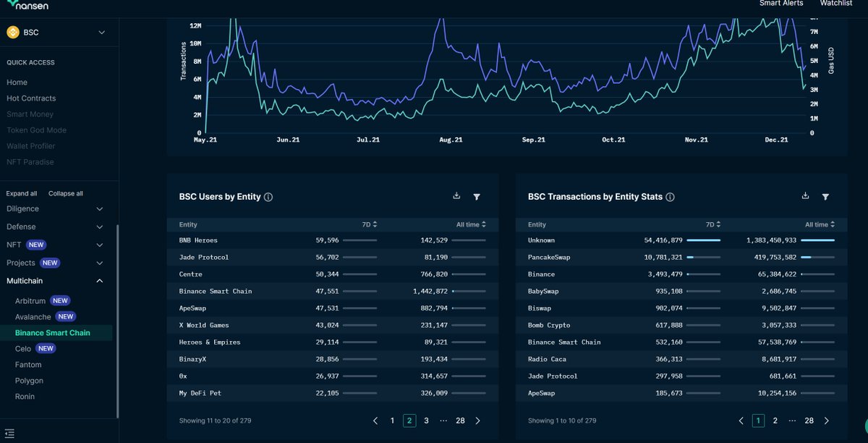Click download icon on BSC Transactions by Entity Stats

pos(805,195)
